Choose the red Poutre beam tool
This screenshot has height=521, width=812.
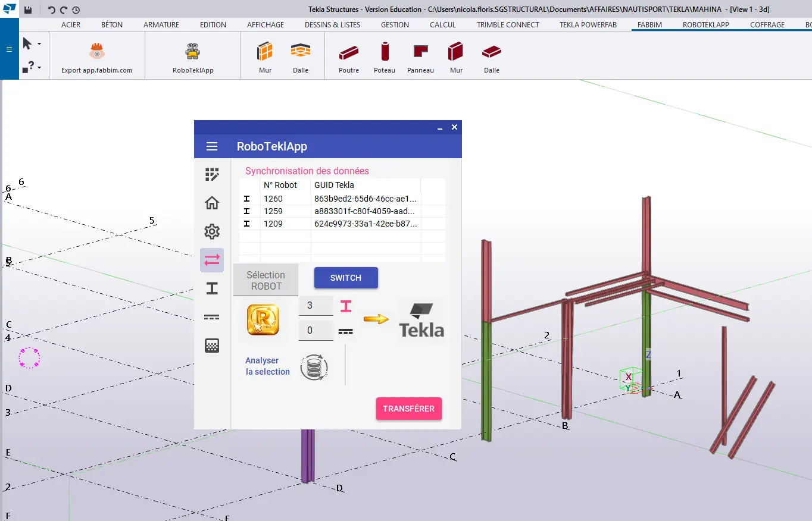(349, 52)
